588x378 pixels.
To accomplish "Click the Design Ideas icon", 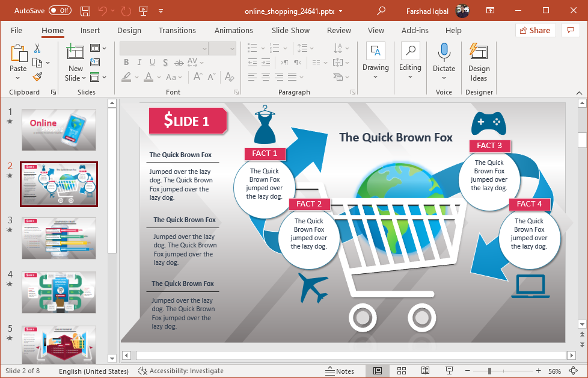I will tap(479, 62).
